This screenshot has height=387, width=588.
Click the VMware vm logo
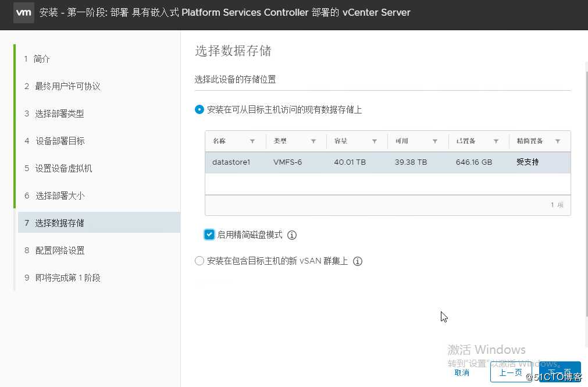click(x=23, y=12)
